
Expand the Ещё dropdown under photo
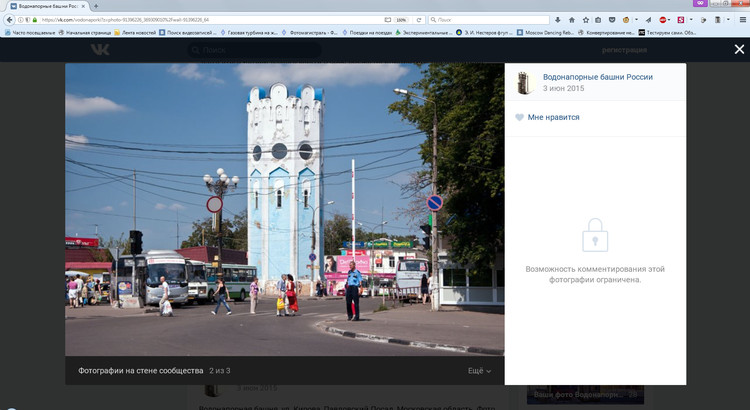(479, 371)
